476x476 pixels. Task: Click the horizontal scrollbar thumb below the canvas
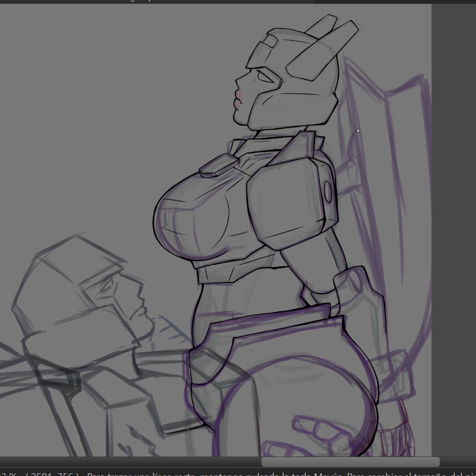pyautogui.click(x=350, y=462)
